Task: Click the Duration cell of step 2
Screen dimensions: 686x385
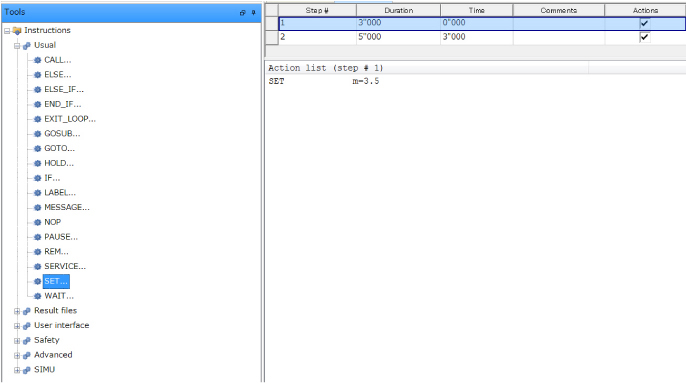Action: pyautogui.click(x=398, y=37)
